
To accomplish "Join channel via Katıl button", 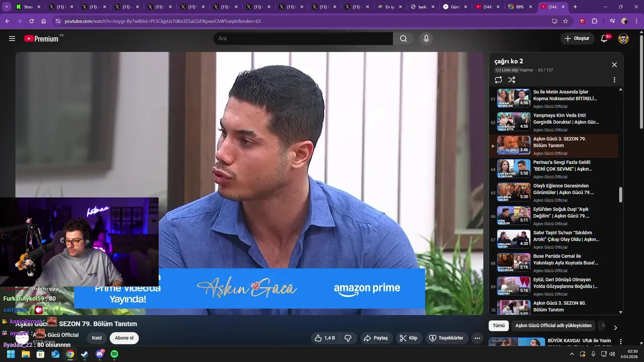I will click(x=97, y=338).
